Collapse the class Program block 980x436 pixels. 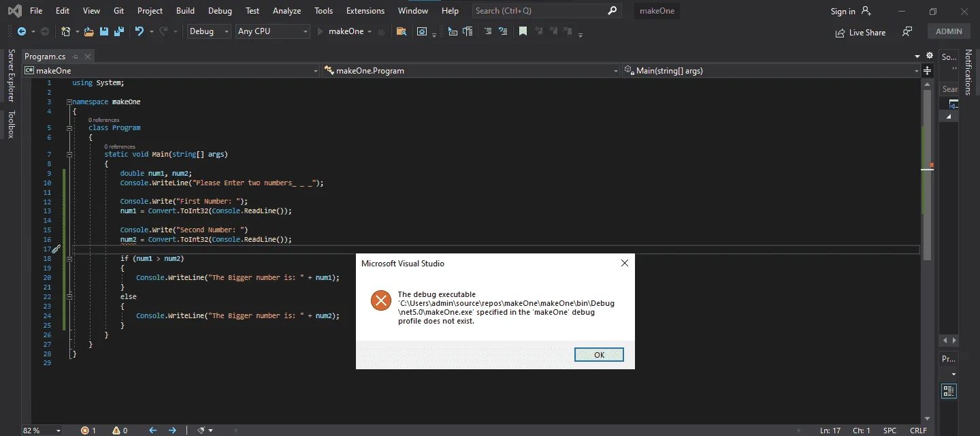click(69, 127)
